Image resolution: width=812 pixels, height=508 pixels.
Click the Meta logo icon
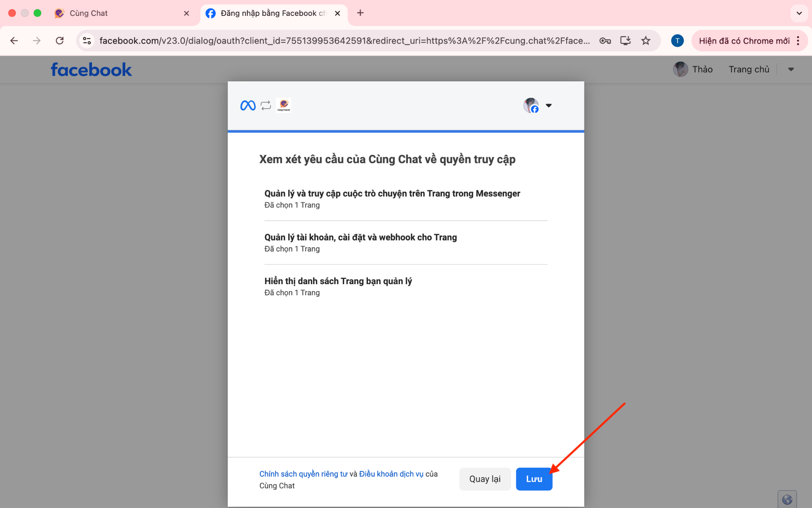248,106
